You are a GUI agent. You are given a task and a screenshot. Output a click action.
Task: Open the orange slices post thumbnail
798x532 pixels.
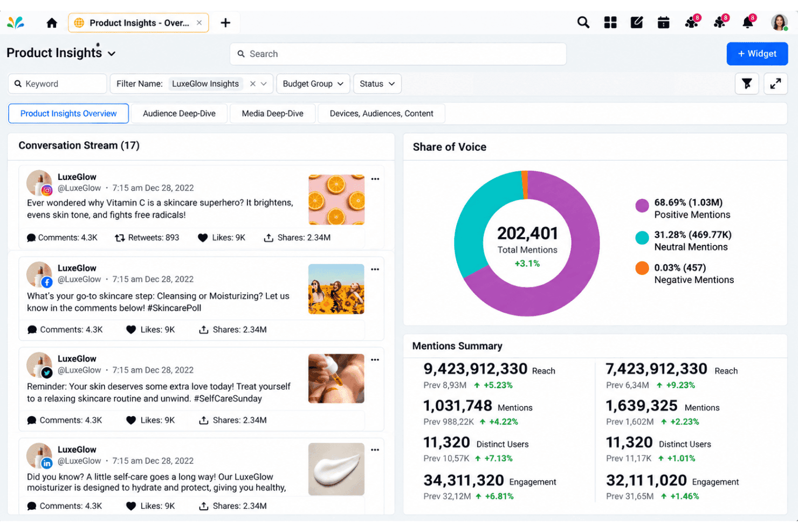[x=336, y=199]
